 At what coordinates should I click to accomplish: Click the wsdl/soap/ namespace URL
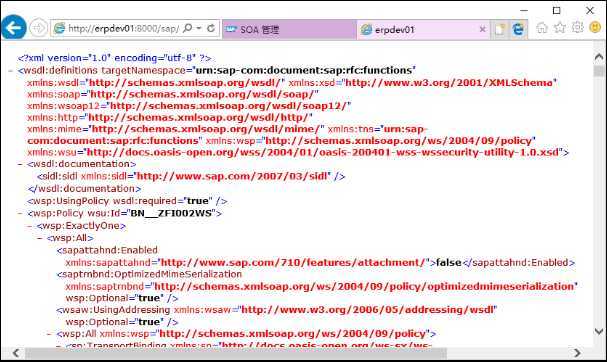(x=203, y=94)
